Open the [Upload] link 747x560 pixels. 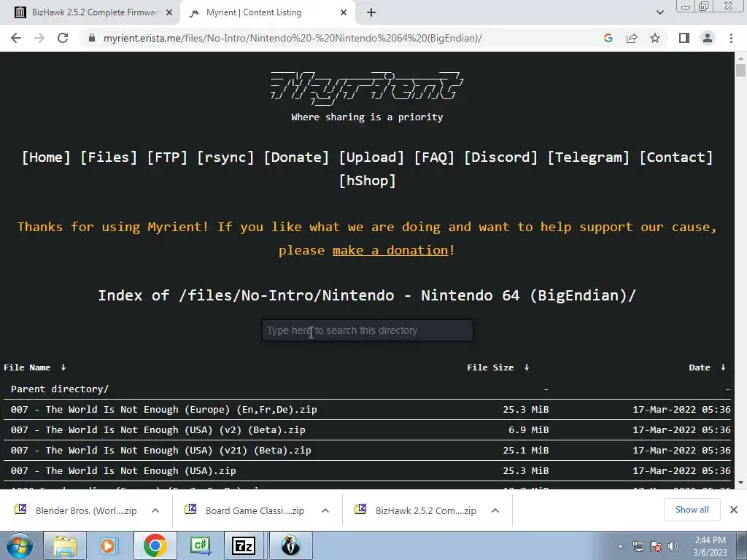pos(371,157)
